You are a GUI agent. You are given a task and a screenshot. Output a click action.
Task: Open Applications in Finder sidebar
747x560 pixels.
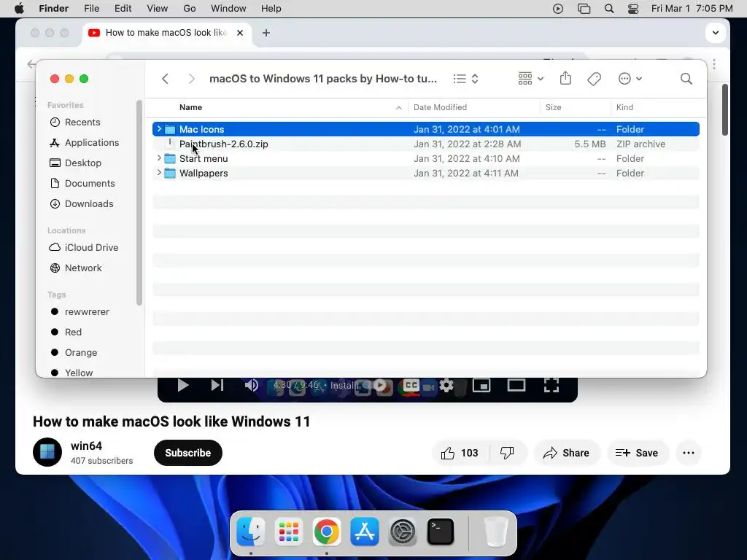[84, 142]
